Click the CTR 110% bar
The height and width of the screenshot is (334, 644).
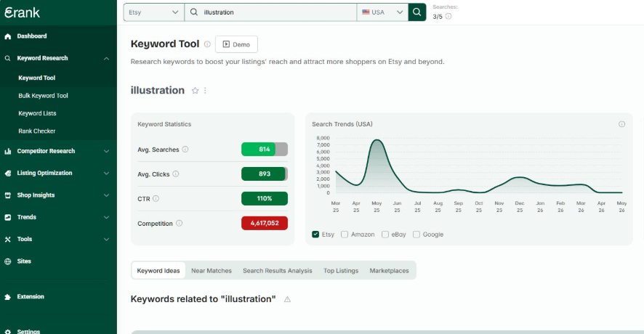coord(265,199)
